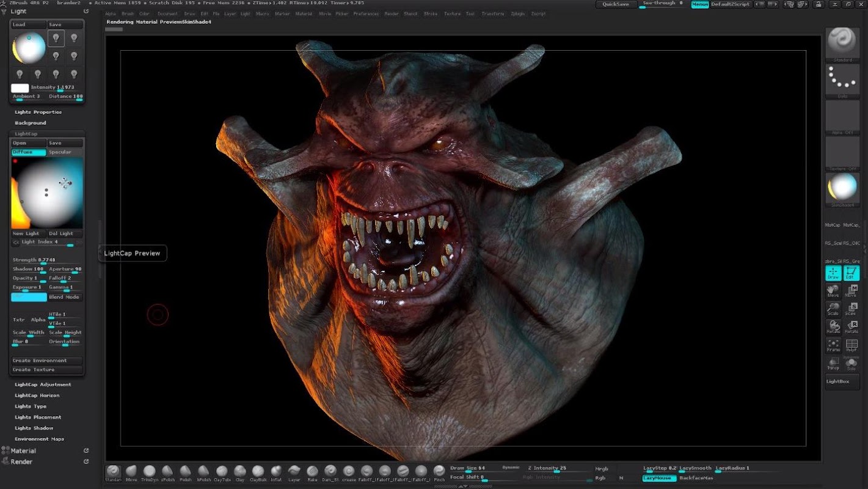Toggle Edit mode button
The image size is (868, 489).
click(852, 273)
